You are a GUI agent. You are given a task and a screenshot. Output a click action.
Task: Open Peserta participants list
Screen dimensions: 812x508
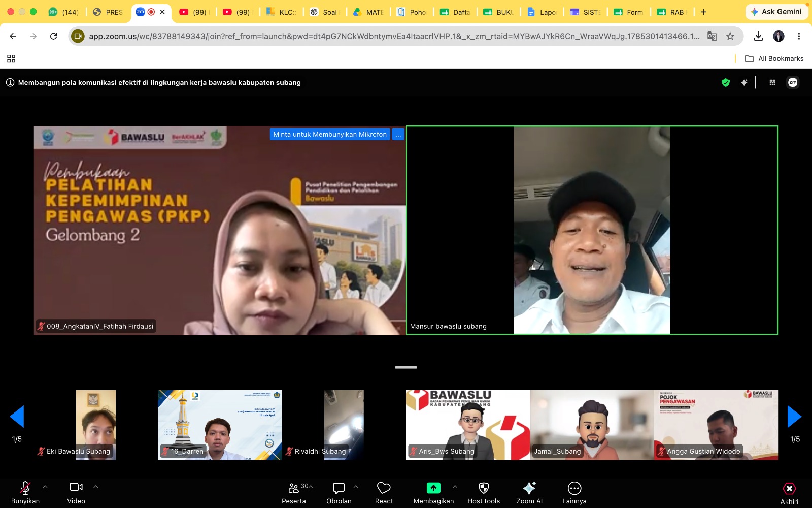click(294, 493)
